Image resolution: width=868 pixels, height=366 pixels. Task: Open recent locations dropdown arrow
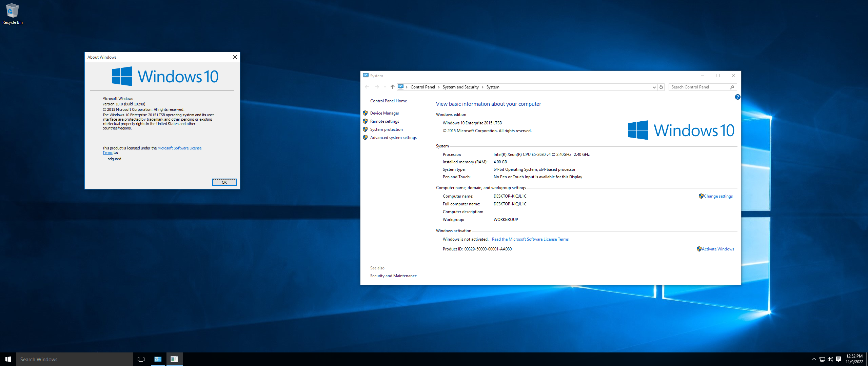click(385, 87)
